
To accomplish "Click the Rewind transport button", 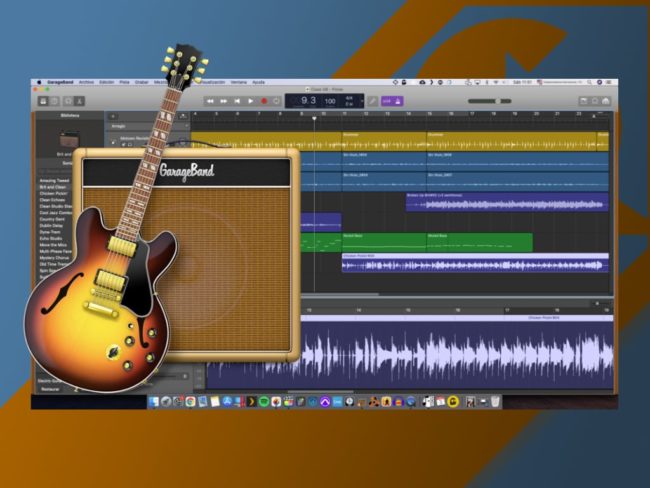I will coord(210,101).
